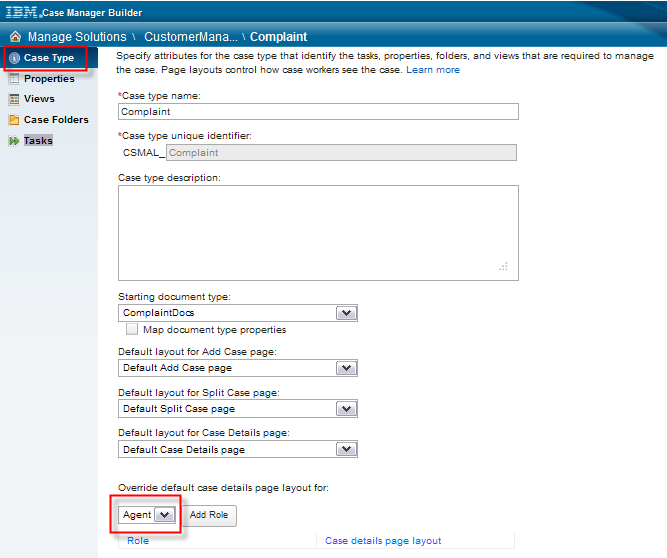Image resolution: width=667 pixels, height=558 pixels.
Task: Click inside Case type description box
Action: click(x=318, y=233)
